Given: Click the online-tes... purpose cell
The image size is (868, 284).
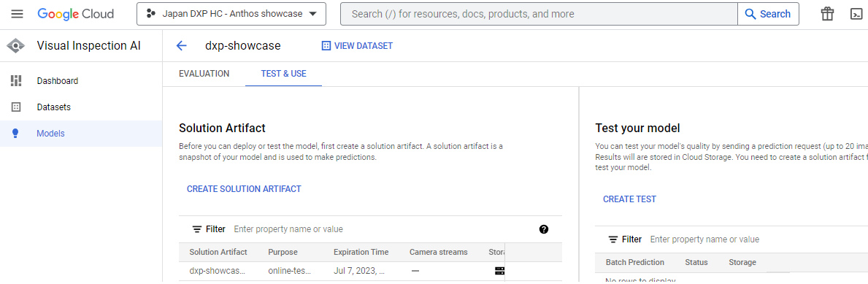Looking at the screenshot, I should [290, 272].
